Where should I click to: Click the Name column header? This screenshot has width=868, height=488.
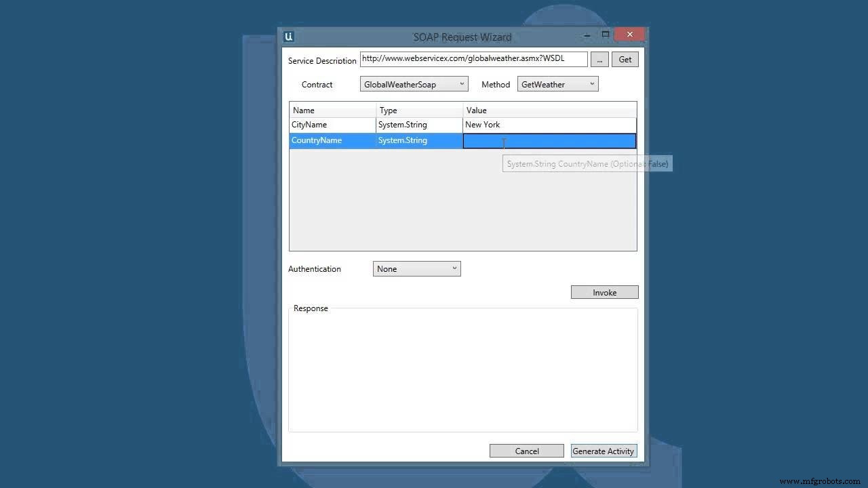tap(303, 110)
